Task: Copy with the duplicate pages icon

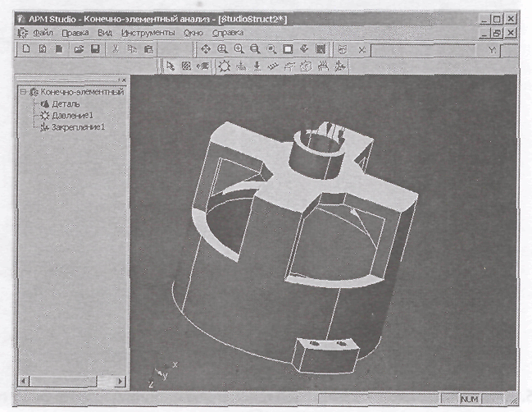Action: pos(132,49)
